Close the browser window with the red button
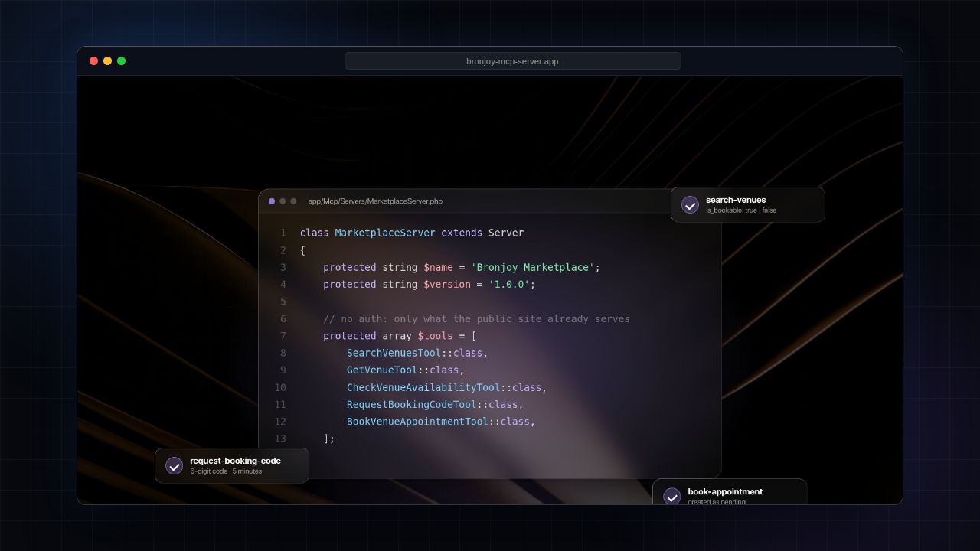The image size is (980, 551). [x=94, y=61]
